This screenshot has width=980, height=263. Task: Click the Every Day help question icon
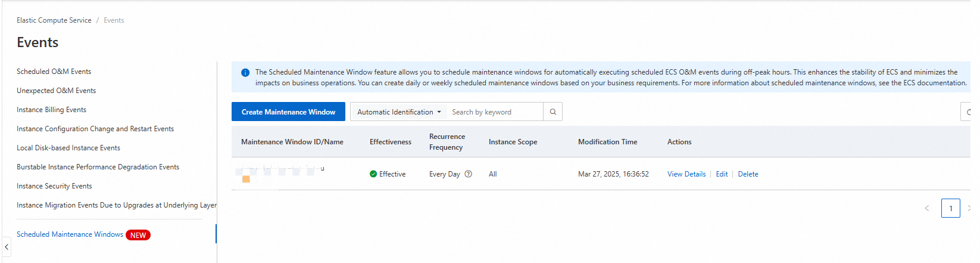click(x=468, y=174)
